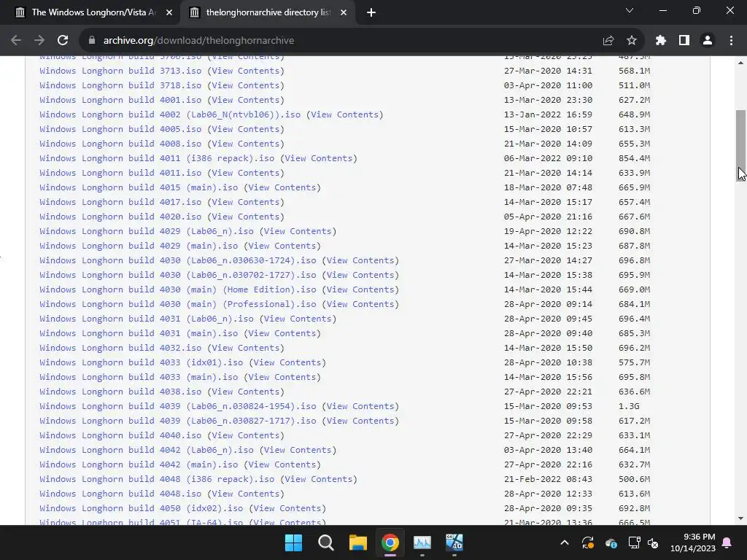Download Windows Longhorn build 4017.iso
747x560 pixels.
(x=120, y=203)
